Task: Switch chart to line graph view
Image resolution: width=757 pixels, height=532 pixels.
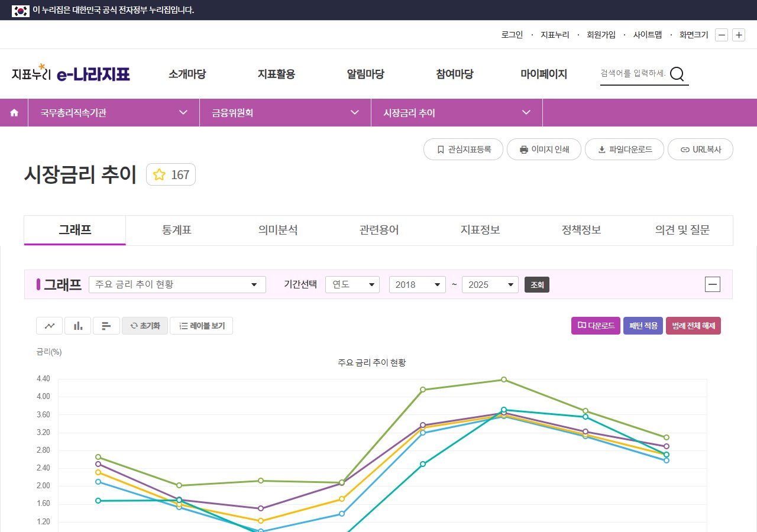Action: [50, 326]
